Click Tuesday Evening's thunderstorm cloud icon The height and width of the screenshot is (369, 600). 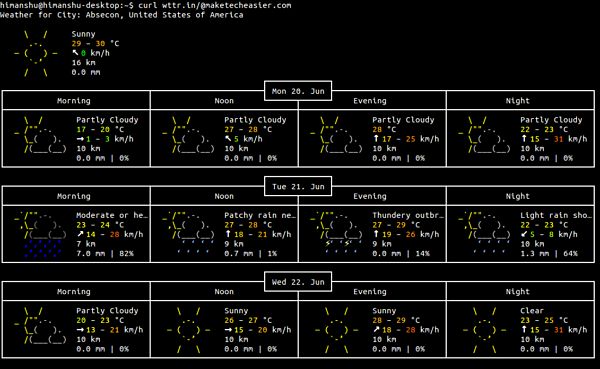click(x=337, y=233)
